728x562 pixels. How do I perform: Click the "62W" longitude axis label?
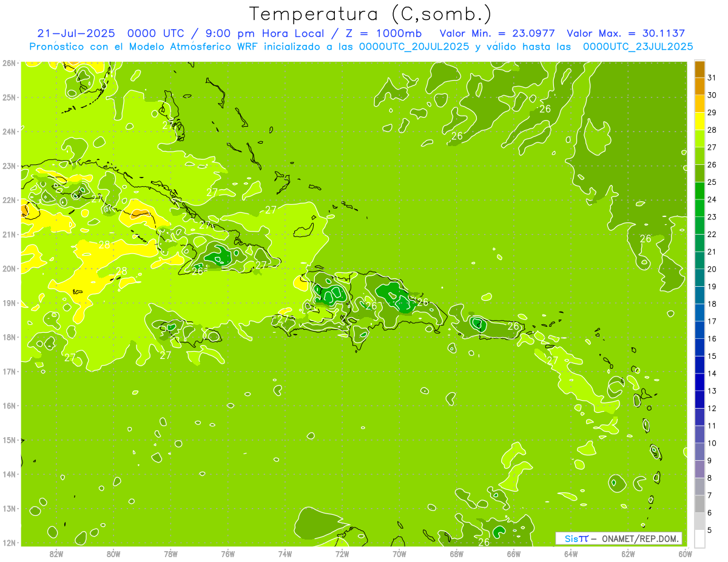628,553
